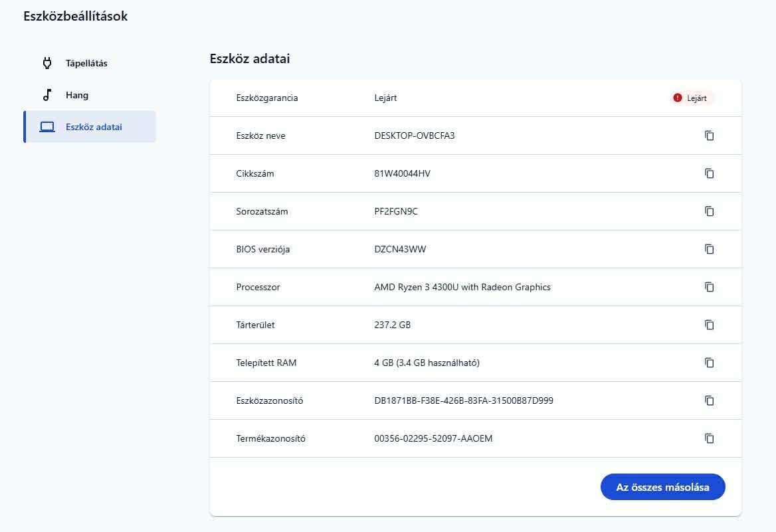Click the Az összes másolása button
This screenshot has width=776, height=532.
[x=662, y=487]
